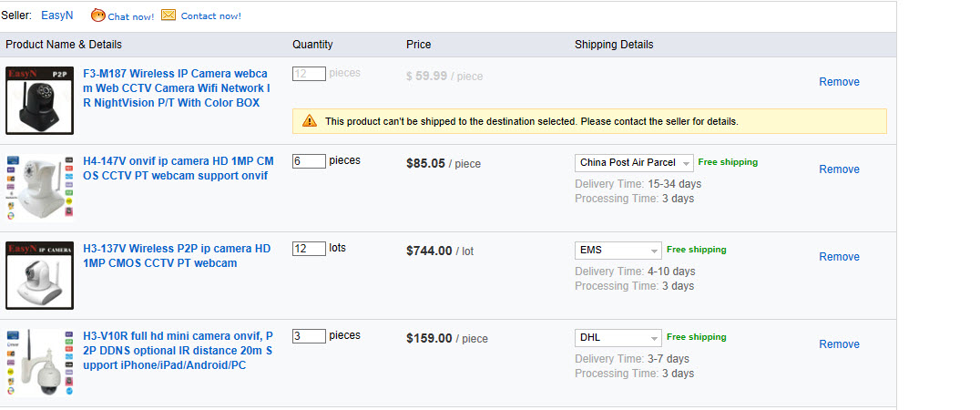The image size is (980, 410).
Task: Click the Chat now smiley icon
Action: click(x=98, y=15)
